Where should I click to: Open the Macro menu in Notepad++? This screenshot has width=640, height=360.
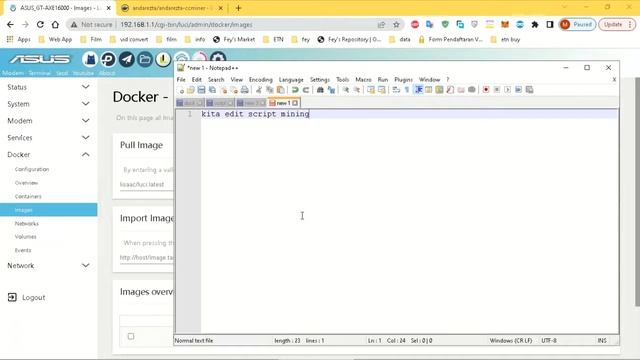[363, 80]
